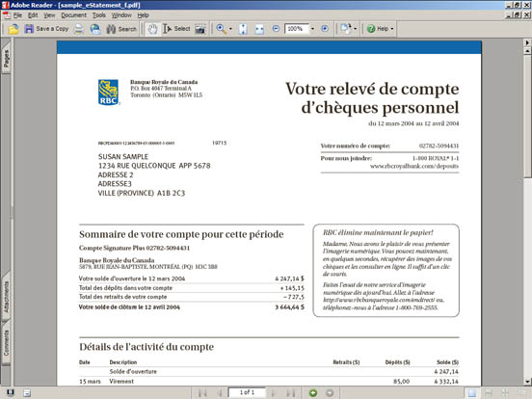The width and height of the screenshot is (532, 399).
Task: Click 'Sommaire de votre compte pour cette période' heading
Action: click(181, 234)
